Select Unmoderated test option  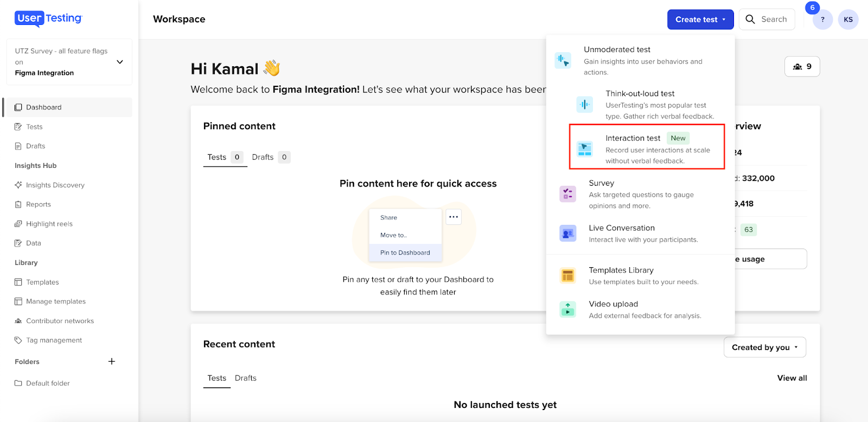(640, 60)
